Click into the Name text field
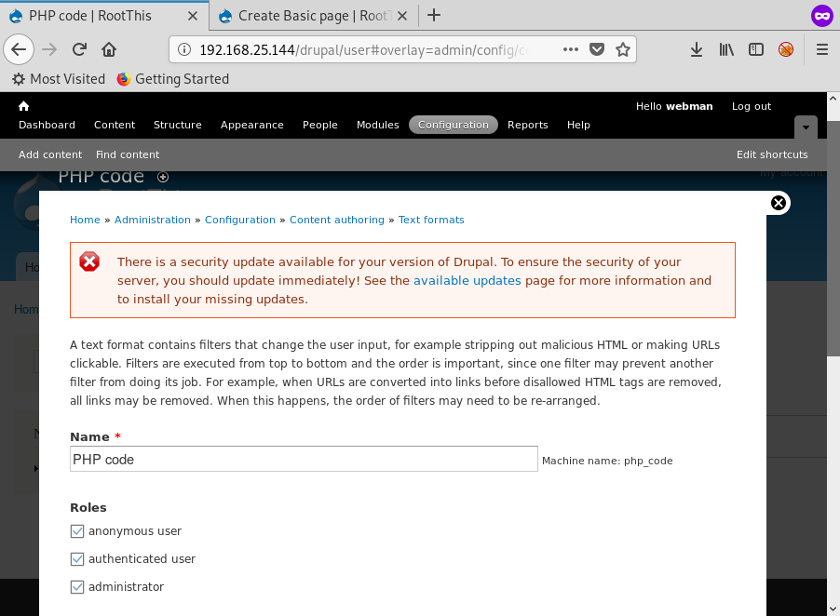This screenshot has height=616, width=840. click(304, 459)
